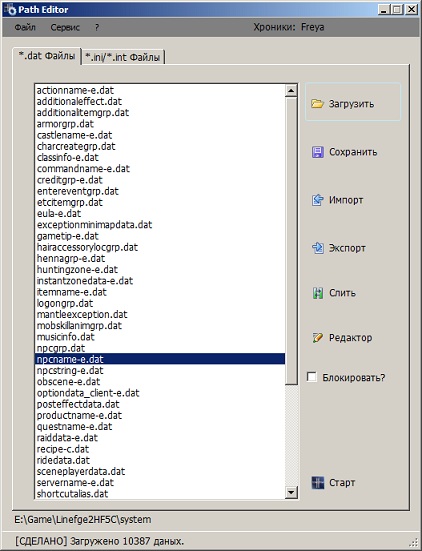Select itemname-e.dat in the file list
Viewport: 422px width, 551px height.
coord(160,292)
